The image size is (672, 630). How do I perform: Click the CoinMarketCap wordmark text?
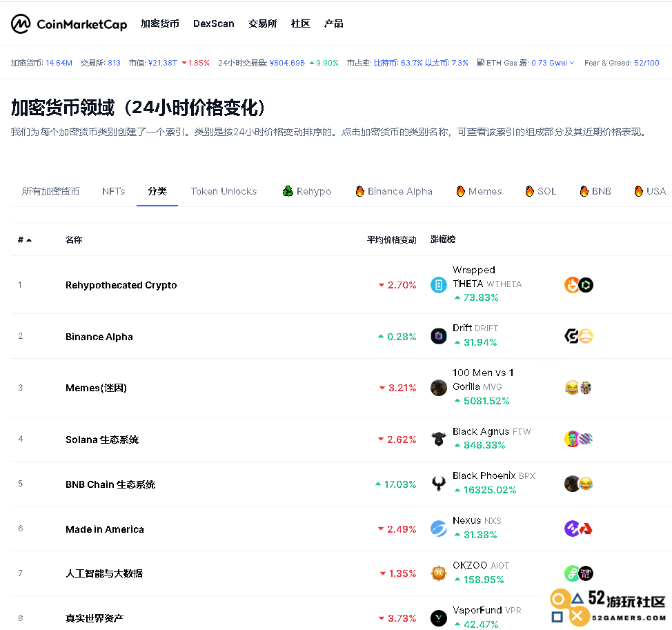click(x=82, y=24)
